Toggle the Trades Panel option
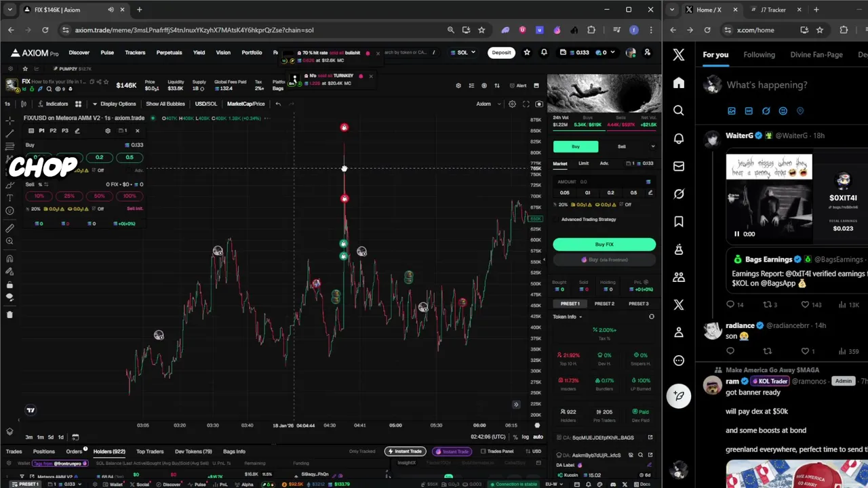Image resolution: width=868 pixels, height=488 pixels. click(498, 451)
